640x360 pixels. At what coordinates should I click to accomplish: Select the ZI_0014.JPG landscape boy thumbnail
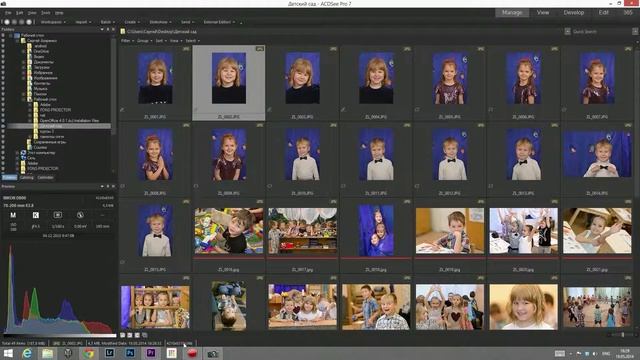597,154
